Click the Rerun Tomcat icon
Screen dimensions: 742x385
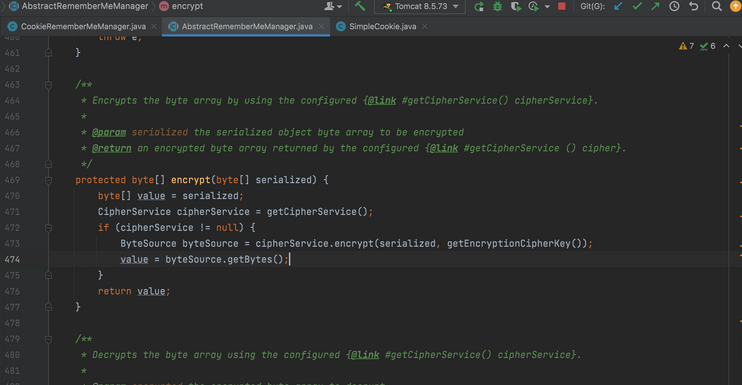pyautogui.click(x=479, y=6)
